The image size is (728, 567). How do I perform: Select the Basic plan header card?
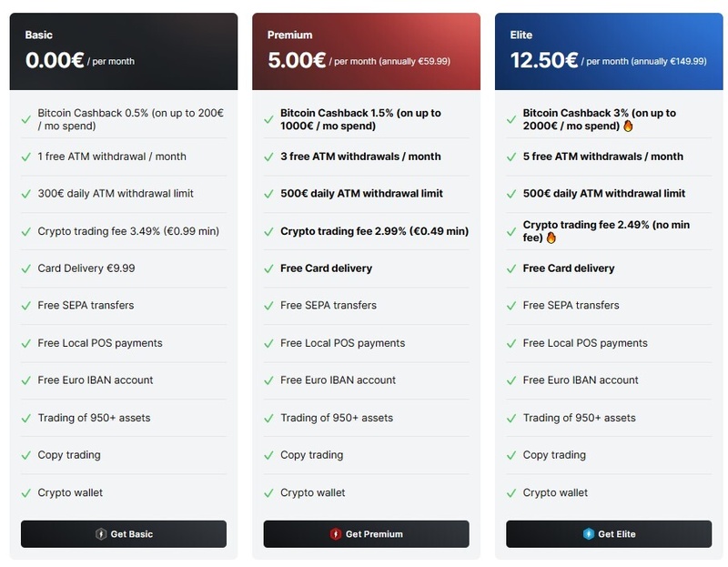click(124, 52)
